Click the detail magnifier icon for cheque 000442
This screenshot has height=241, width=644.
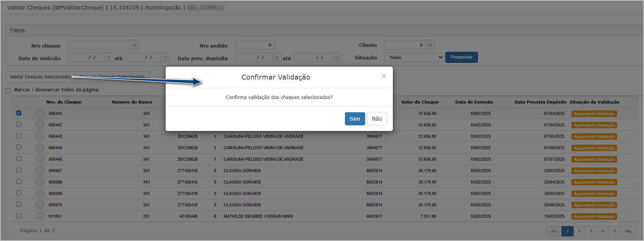click(40, 125)
